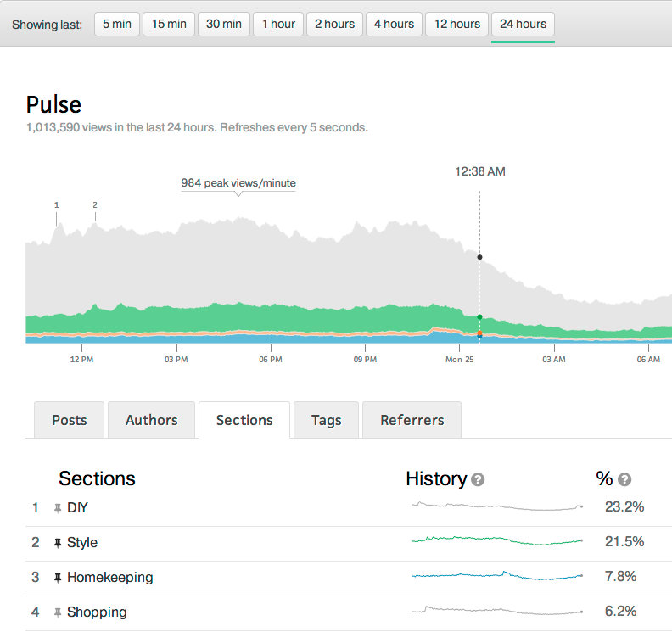672x632 pixels.
Task: Open the Authors tab
Action: 151,420
